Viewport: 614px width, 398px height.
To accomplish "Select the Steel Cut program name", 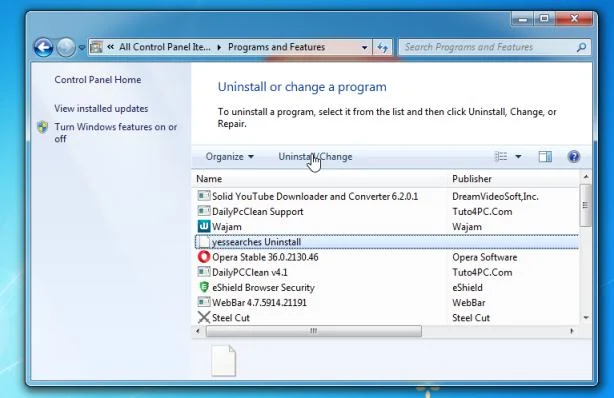I will [231, 318].
